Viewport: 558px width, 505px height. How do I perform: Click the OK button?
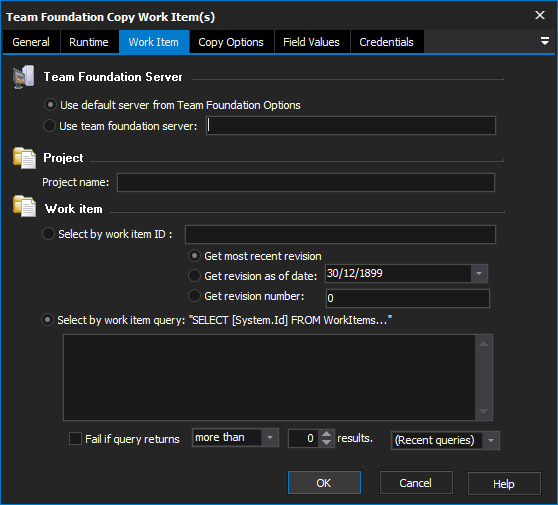(324, 483)
